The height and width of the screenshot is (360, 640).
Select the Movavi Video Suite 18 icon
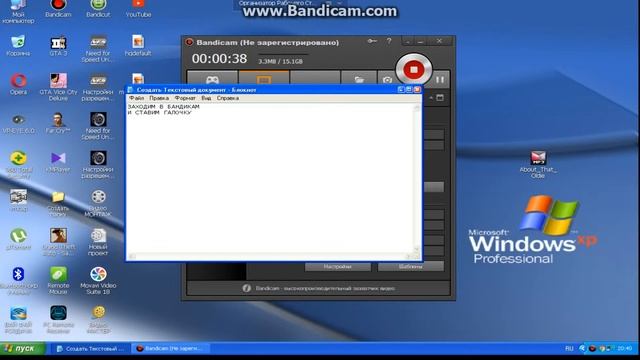point(98,281)
